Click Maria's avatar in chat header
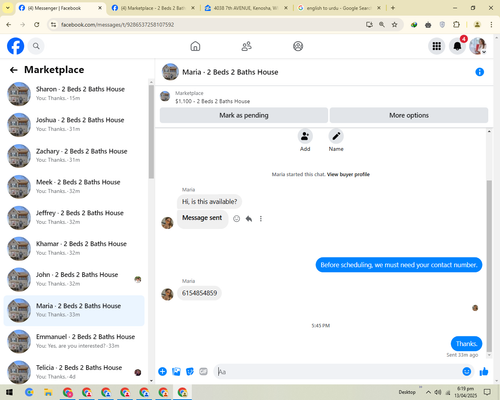Screen dimensions: 500x400 click(x=170, y=72)
